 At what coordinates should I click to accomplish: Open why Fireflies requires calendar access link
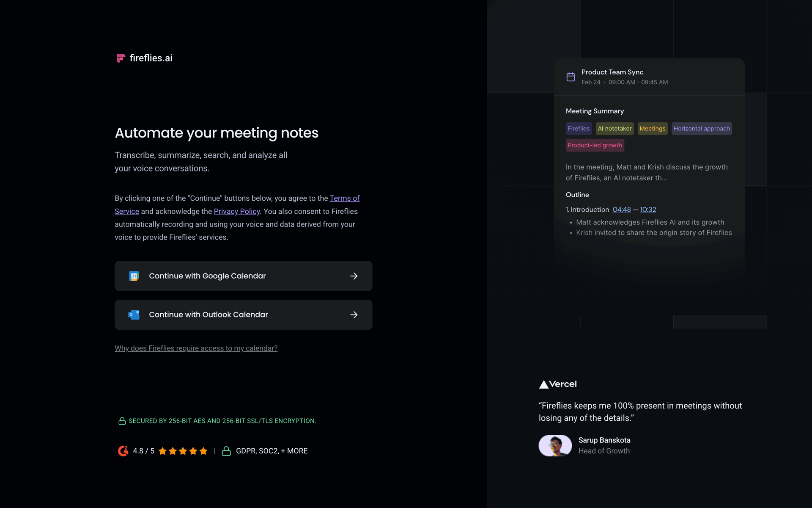tap(196, 348)
